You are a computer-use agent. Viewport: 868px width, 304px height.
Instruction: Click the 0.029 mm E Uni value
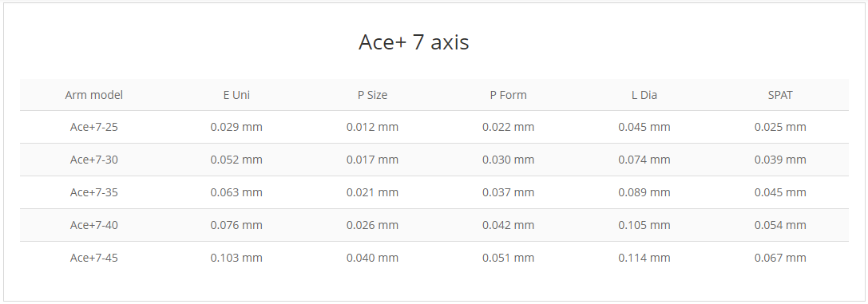coord(236,127)
